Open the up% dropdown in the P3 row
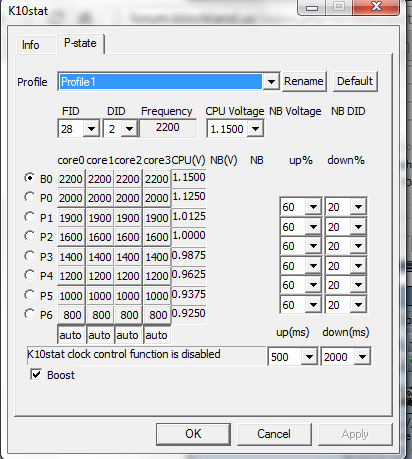Screen dimensions: 412x459 point(313,266)
